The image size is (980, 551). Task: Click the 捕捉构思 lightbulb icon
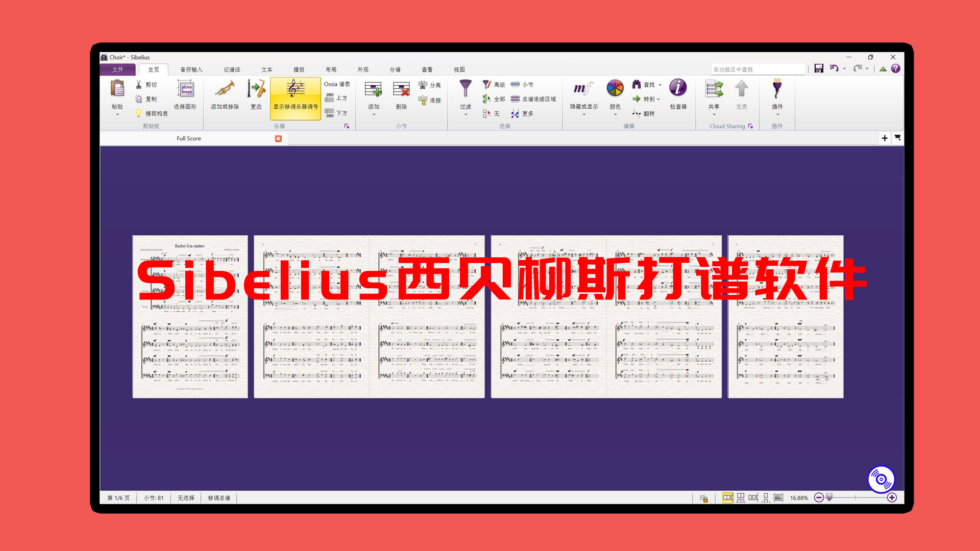138,113
